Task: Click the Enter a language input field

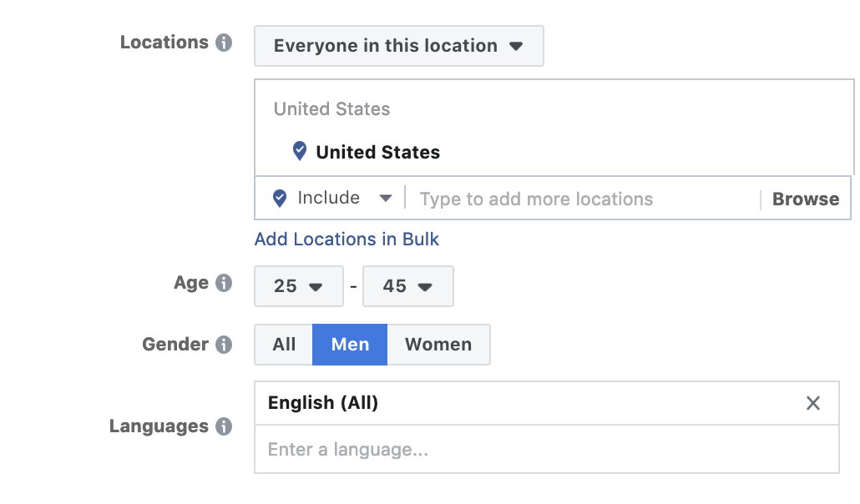Action: click(546, 451)
